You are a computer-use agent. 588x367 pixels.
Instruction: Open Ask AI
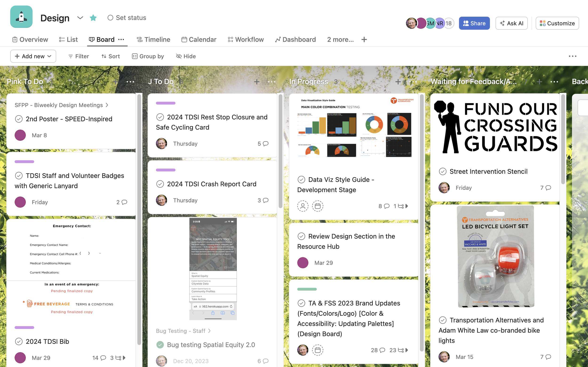click(x=512, y=23)
